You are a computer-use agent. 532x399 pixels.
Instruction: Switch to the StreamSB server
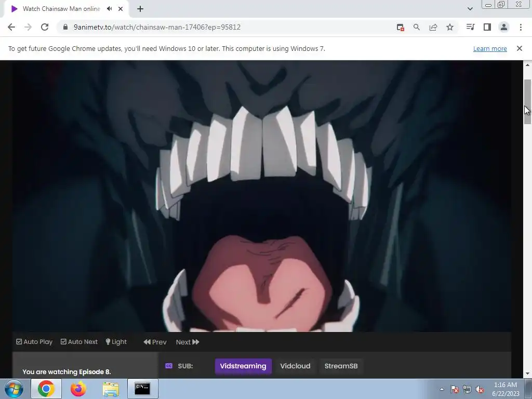[x=341, y=366]
